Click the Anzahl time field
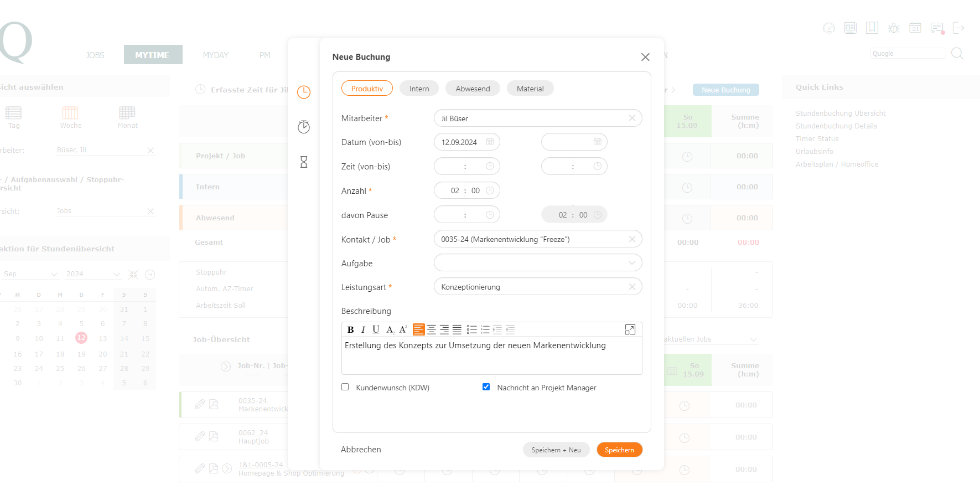Image resolution: width=980 pixels, height=490 pixels. click(466, 190)
